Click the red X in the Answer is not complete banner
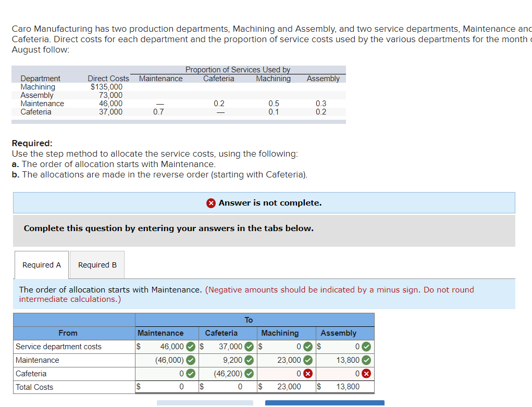 tap(211, 203)
